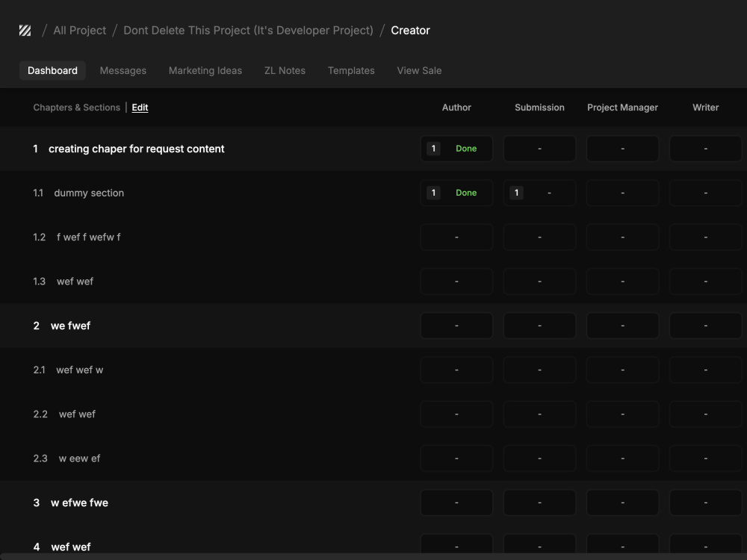Open Project Manager cell for chapter 1
The image size is (747, 560).
pos(623,149)
